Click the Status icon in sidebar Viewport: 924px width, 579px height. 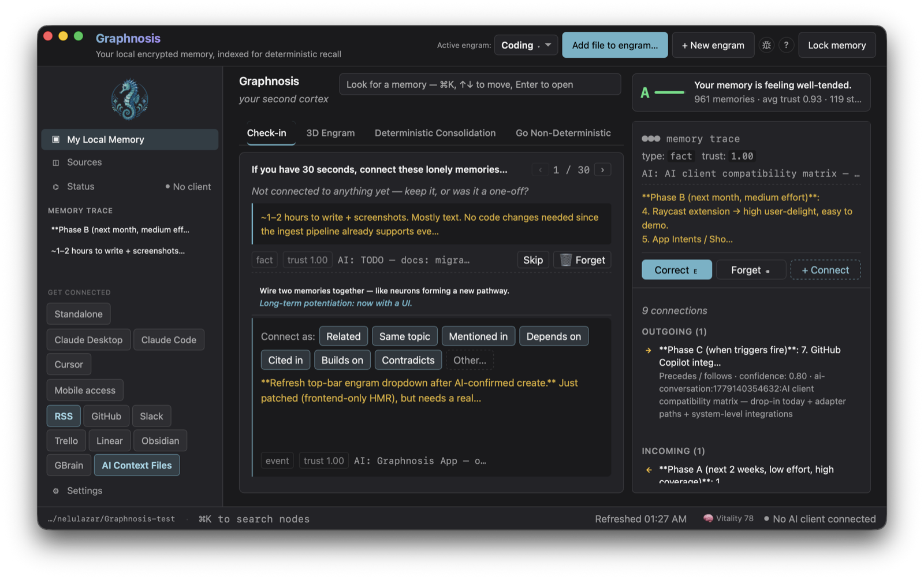(56, 187)
